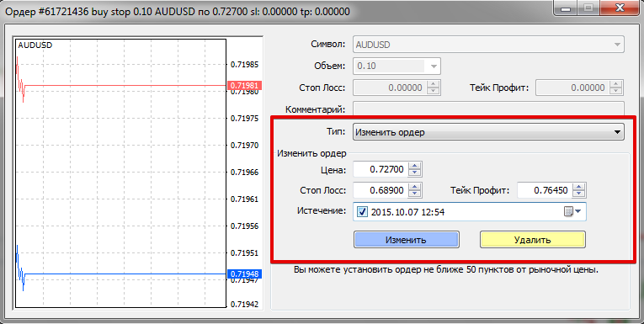Toggle the Истечение expiry checkbox

(362, 212)
